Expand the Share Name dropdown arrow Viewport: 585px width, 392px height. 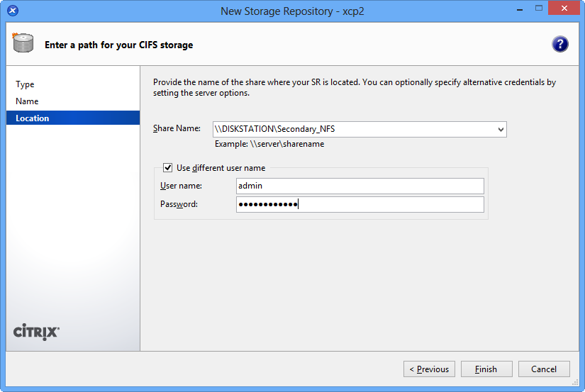coord(501,130)
